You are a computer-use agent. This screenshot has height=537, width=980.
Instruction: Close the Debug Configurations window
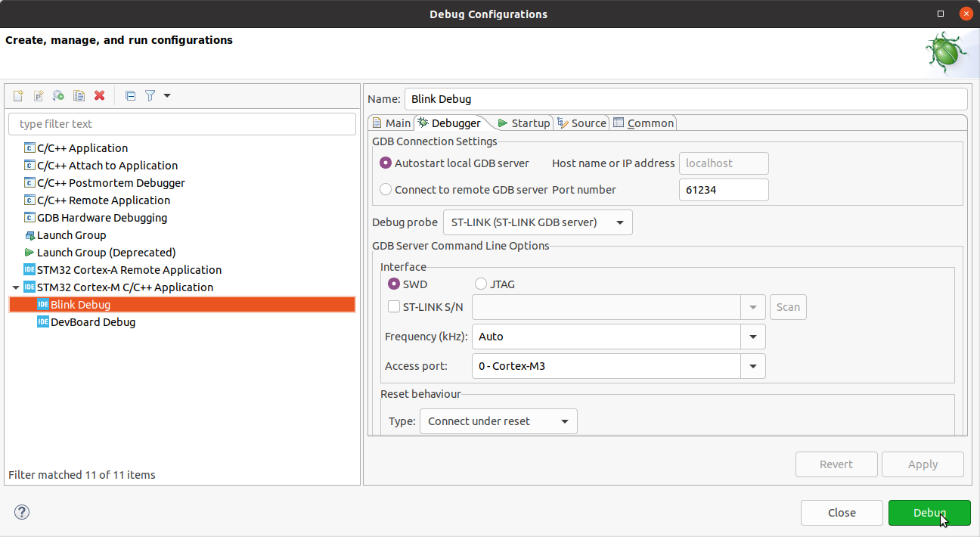point(966,14)
